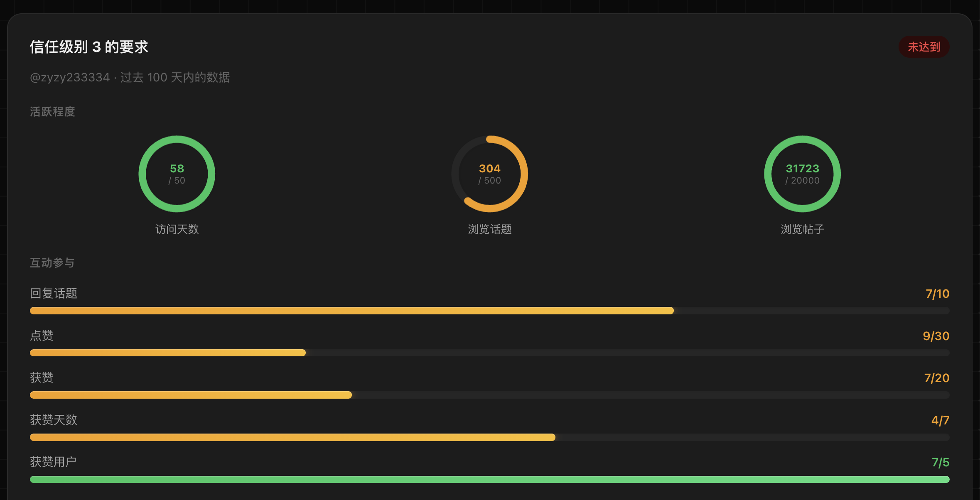This screenshot has width=980, height=500.
Task: Click the green 7/5 value
Action: pos(941,462)
